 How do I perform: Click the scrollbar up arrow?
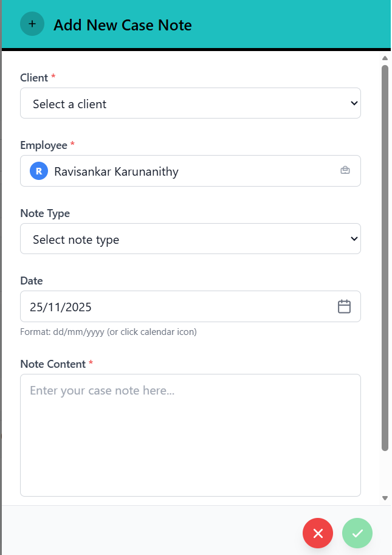coord(385,58)
